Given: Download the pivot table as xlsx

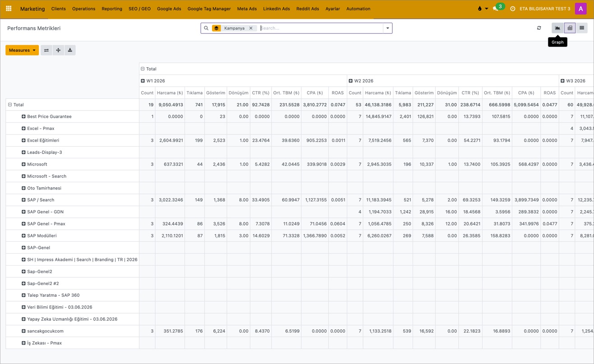Looking at the screenshot, I should point(70,50).
